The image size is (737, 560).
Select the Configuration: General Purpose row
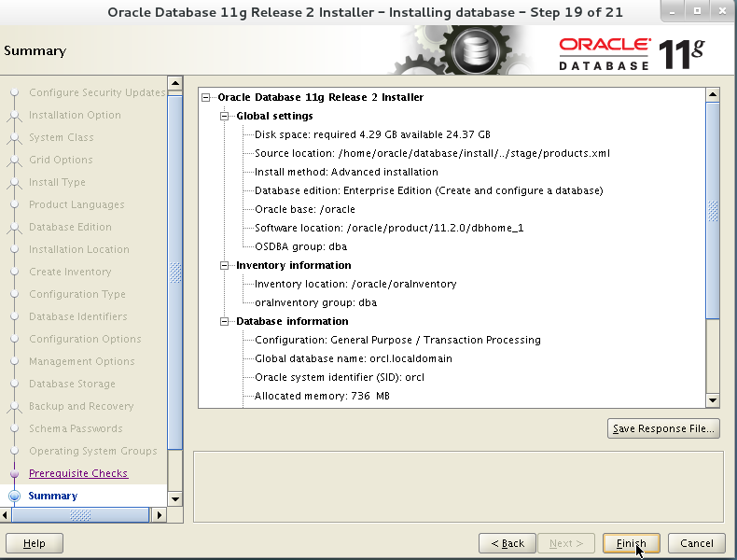pos(397,340)
